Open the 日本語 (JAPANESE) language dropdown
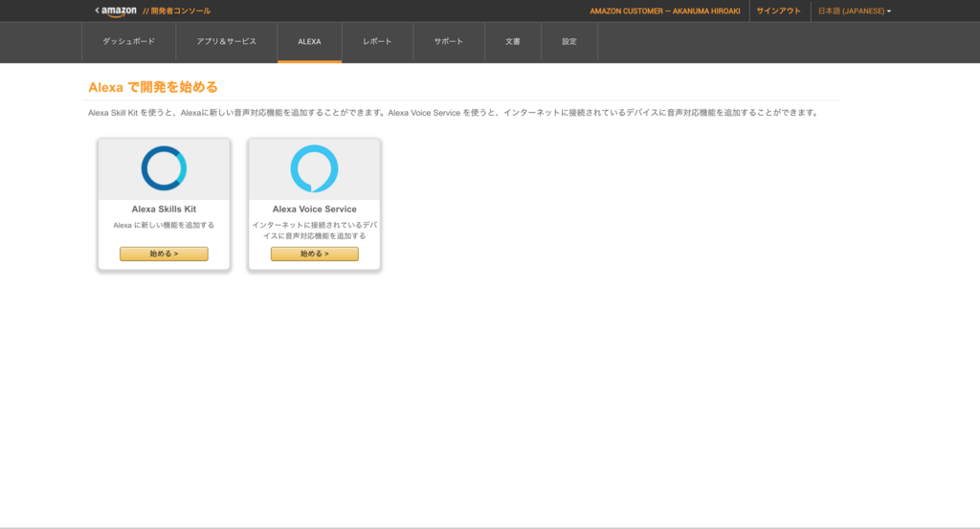 [x=855, y=11]
